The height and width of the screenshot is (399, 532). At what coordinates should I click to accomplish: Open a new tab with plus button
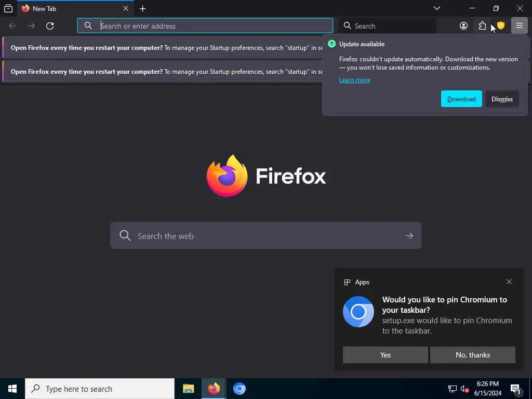[142, 9]
